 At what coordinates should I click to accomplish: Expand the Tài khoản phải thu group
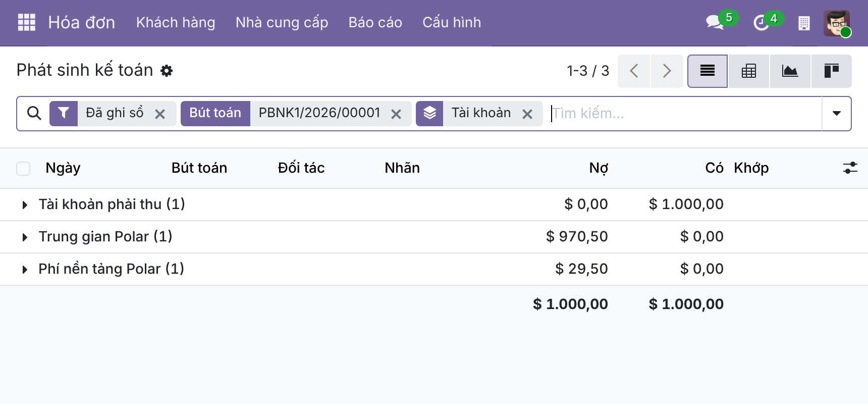pos(24,205)
